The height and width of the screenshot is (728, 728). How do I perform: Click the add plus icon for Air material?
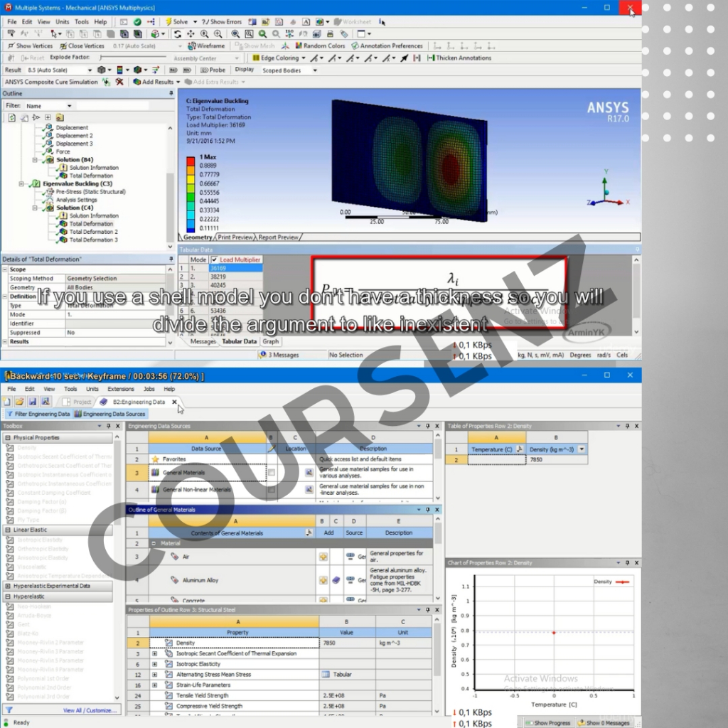[323, 557]
